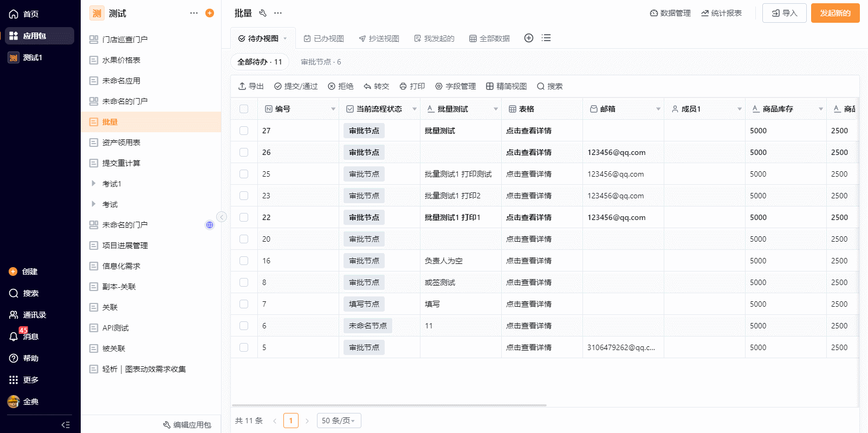This screenshot has width=868, height=433.
Task: Check the row numbered 26
Action: click(244, 152)
